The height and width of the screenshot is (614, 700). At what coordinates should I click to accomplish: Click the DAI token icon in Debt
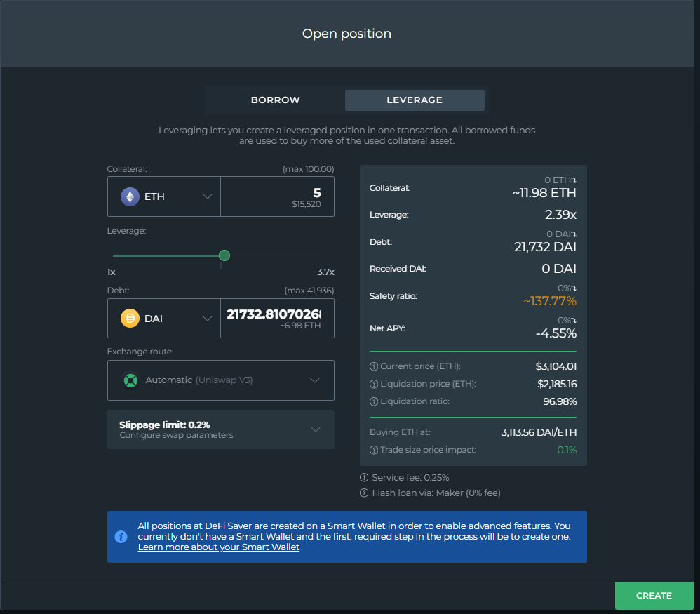[130, 319]
